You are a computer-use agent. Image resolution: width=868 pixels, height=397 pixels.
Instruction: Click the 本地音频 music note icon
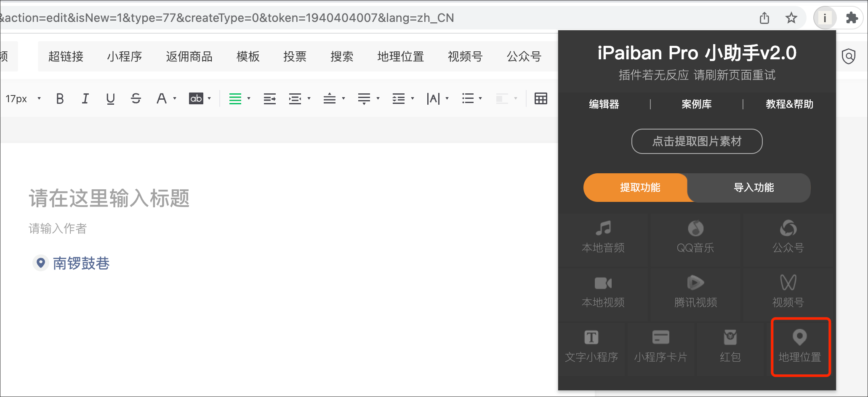(x=603, y=228)
